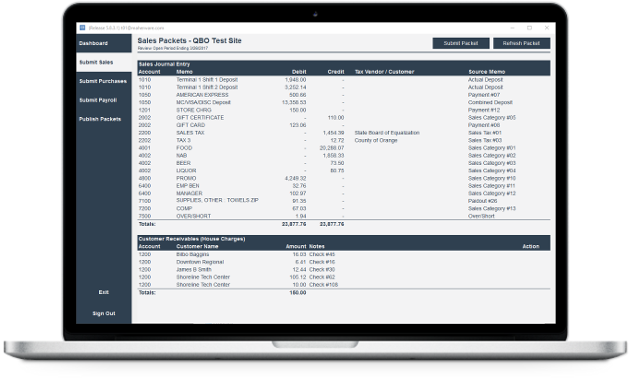Click the app icon in title bar
The width and height of the screenshot is (632, 378).
tap(82, 28)
